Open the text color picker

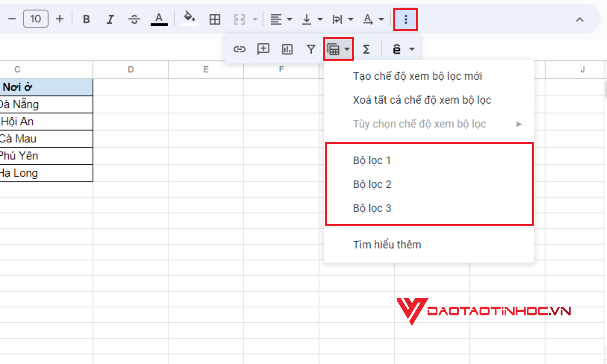pos(158,19)
